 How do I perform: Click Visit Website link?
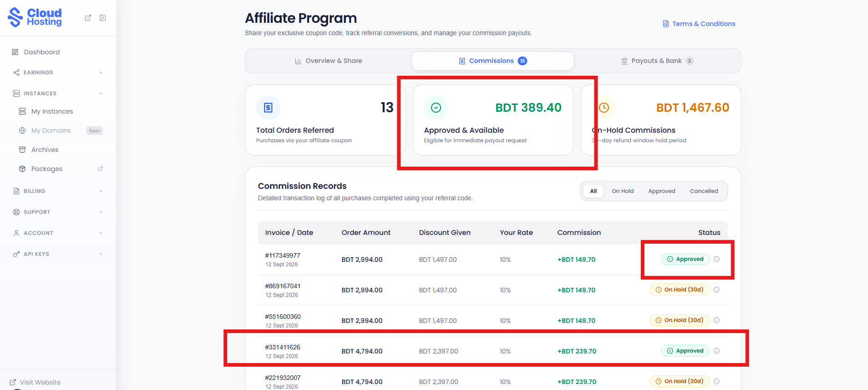tap(35, 382)
